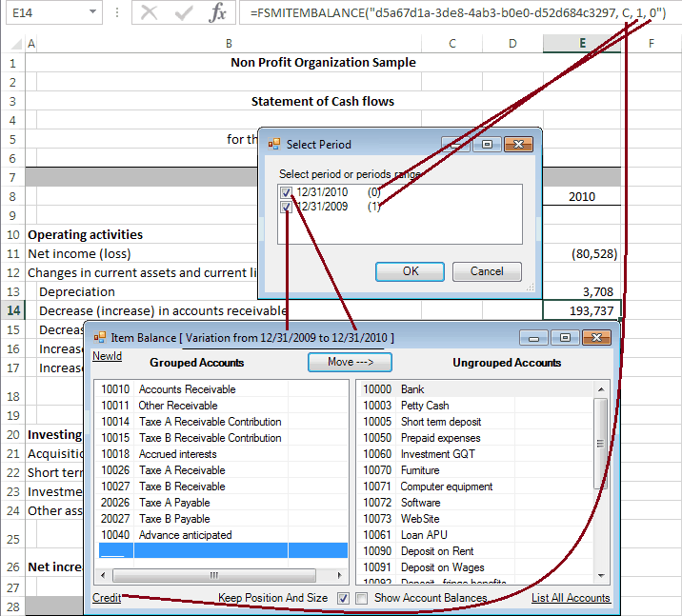Screen dimensions: 682x616
Task: Select row 14 header
Action: (13, 310)
